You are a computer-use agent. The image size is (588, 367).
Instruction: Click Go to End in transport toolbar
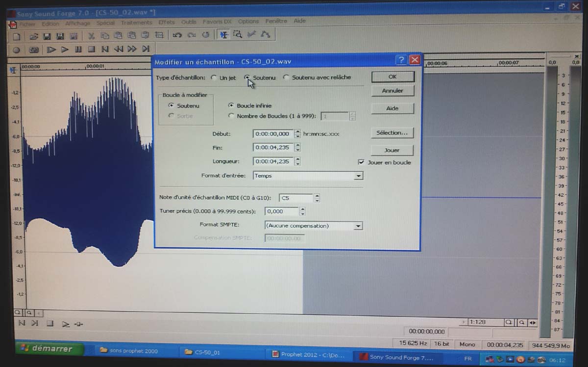pyautogui.click(x=146, y=49)
